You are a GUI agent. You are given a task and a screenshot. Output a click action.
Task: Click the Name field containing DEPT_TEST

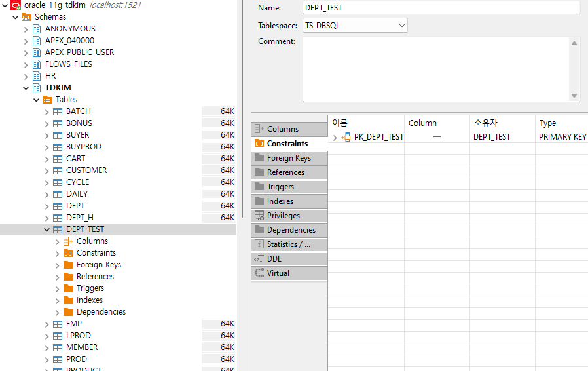coord(441,7)
